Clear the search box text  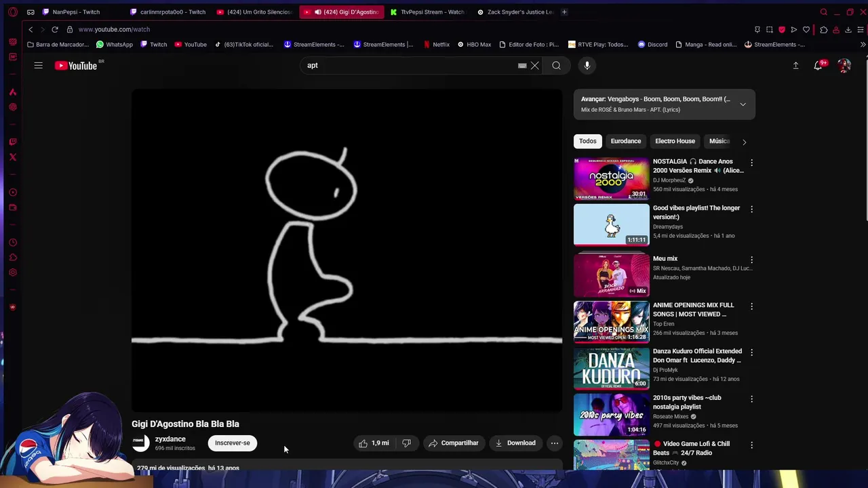tap(535, 66)
